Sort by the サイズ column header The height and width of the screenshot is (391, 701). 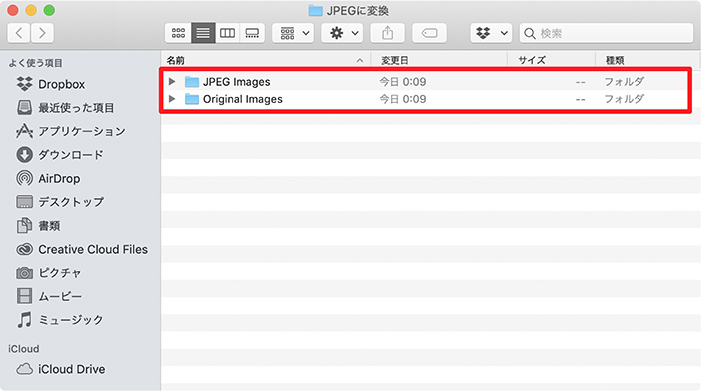click(x=551, y=60)
